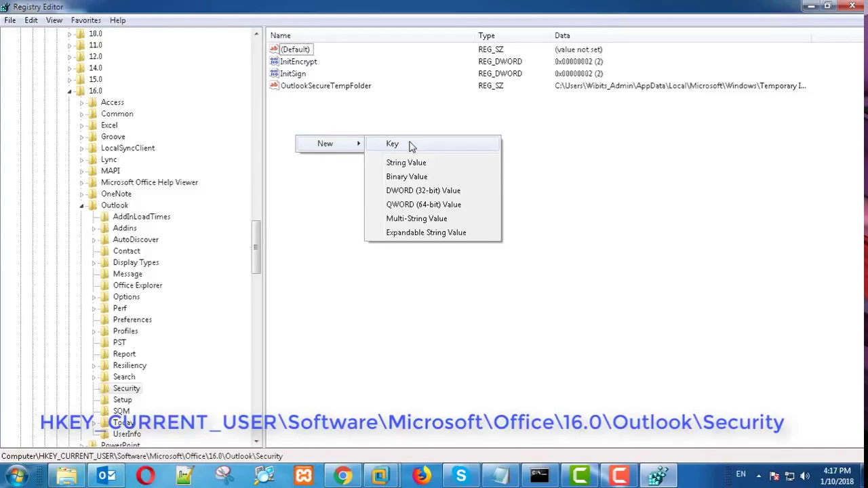Click the Outlook folder icon in tree
The image size is (868, 488).
[93, 205]
